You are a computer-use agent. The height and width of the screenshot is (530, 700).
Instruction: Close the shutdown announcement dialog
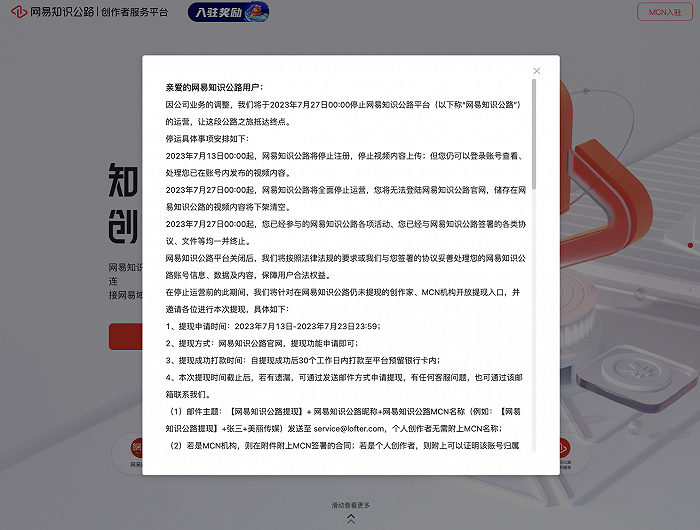537,71
